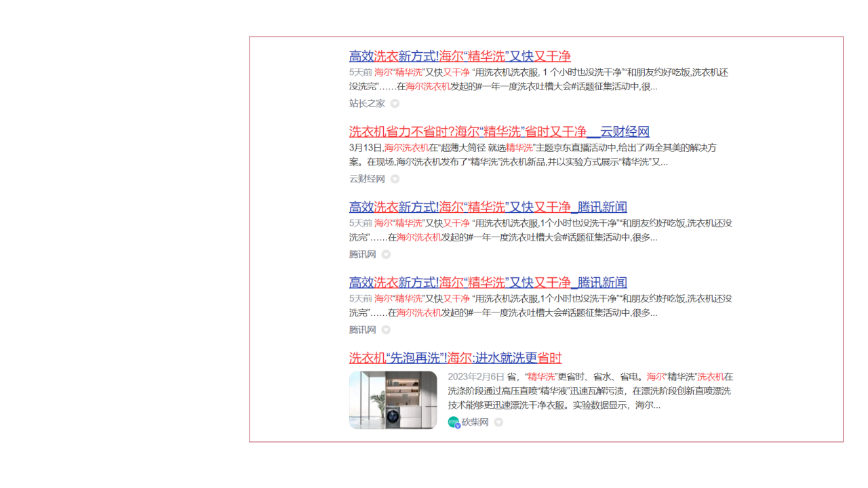Screen dimensions: 868x488
Task: Click the 云财经网 source name
Action: click(367, 178)
